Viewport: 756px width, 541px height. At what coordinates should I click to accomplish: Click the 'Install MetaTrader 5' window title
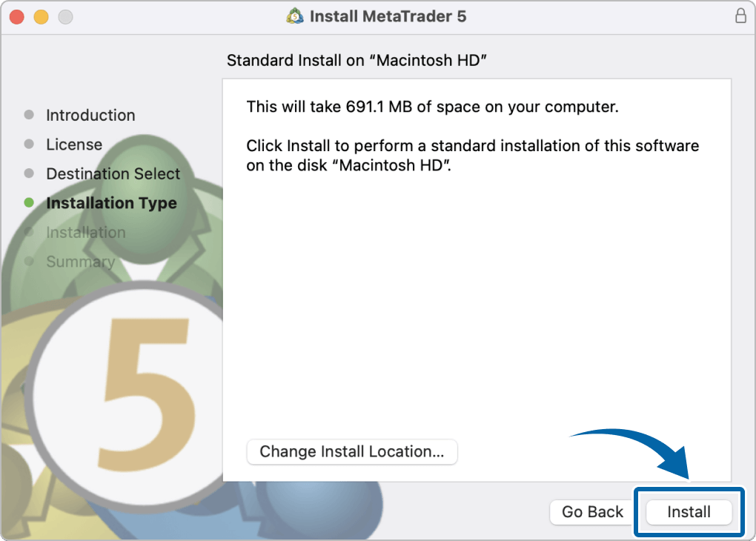pos(388,16)
